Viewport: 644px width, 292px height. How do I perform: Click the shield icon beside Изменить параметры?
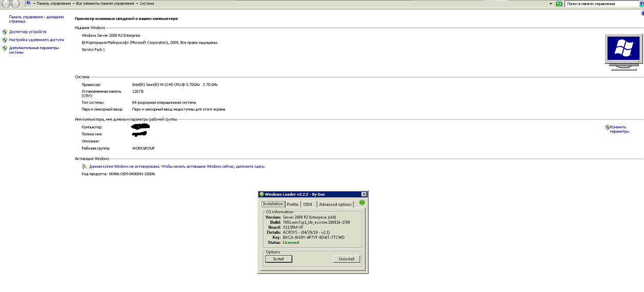coord(608,127)
